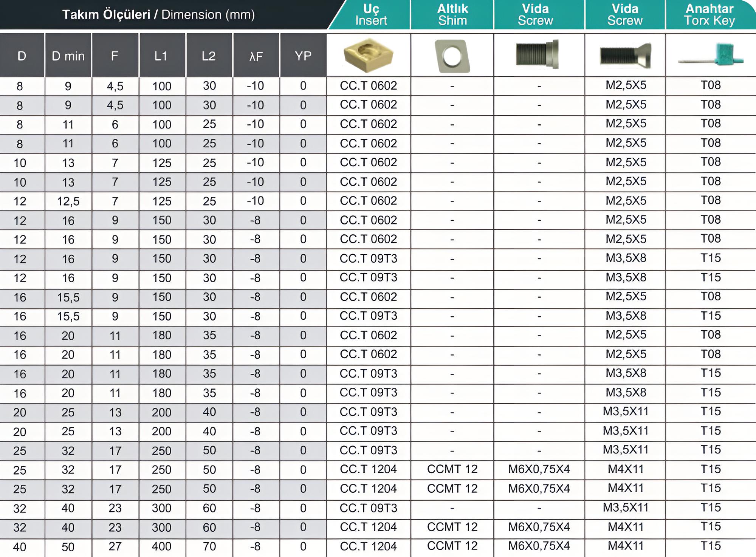Click the 400 value in L1 column
The height and width of the screenshot is (557, 756).
(x=161, y=546)
